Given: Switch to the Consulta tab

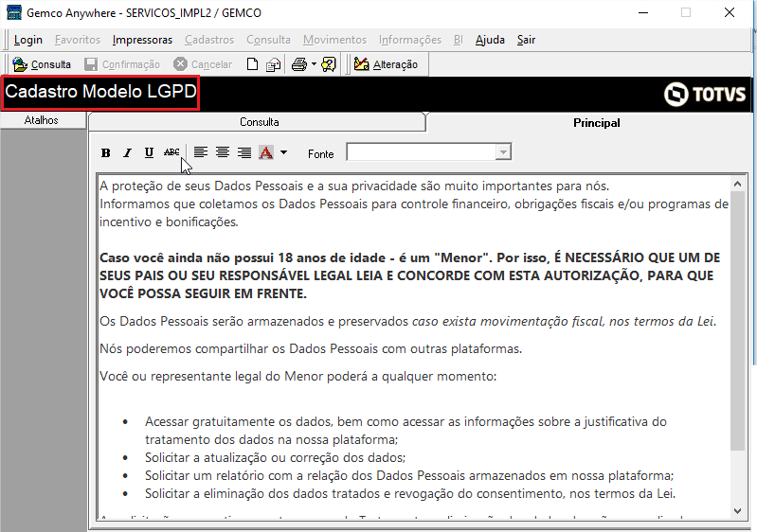Looking at the screenshot, I should (x=258, y=122).
